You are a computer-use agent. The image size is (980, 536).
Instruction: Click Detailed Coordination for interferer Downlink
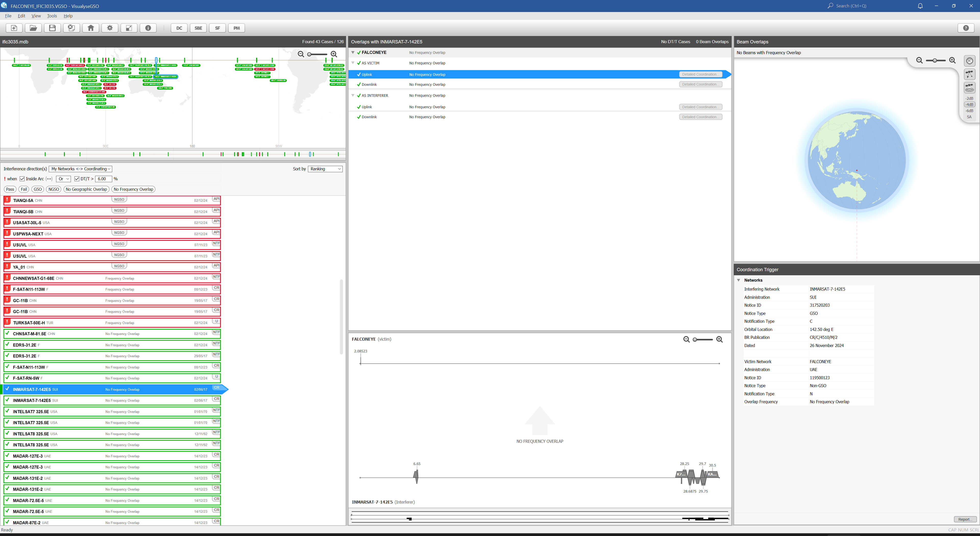(701, 117)
